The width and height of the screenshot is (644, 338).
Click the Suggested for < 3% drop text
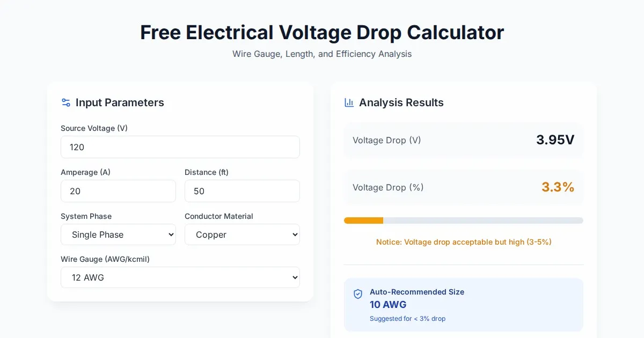tap(407, 319)
